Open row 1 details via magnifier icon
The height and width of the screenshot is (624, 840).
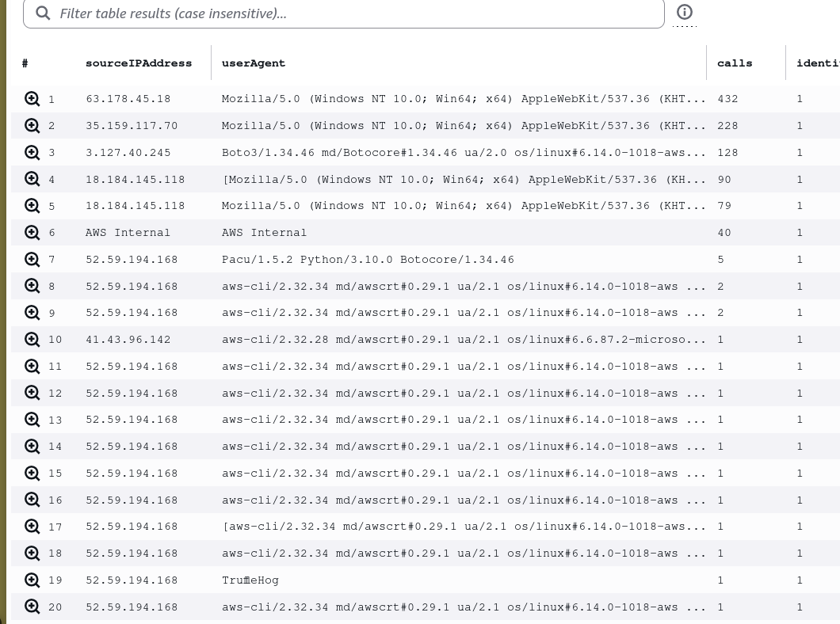tap(32, 99)
